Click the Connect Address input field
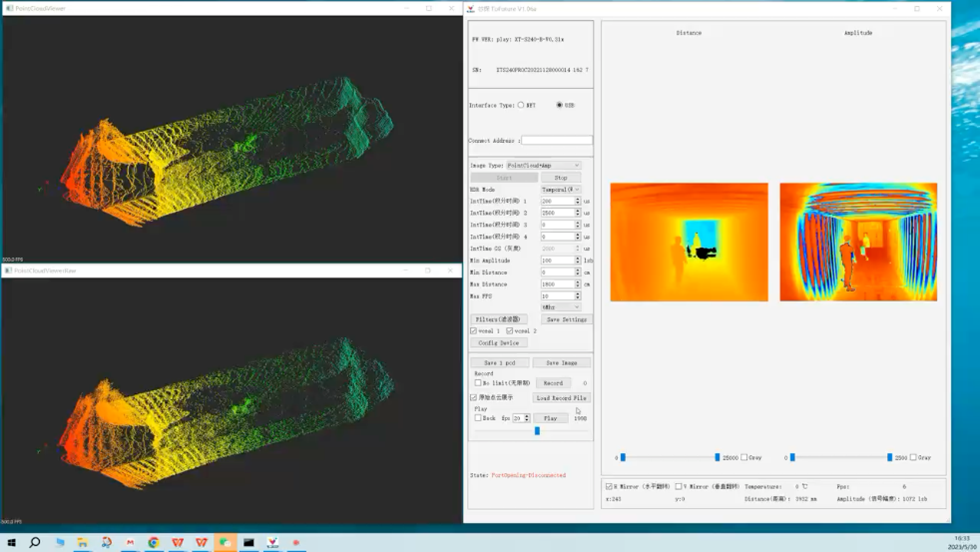The height and width of the screenshot is (552, 980). pyautogui.click(x=557, y=140)
